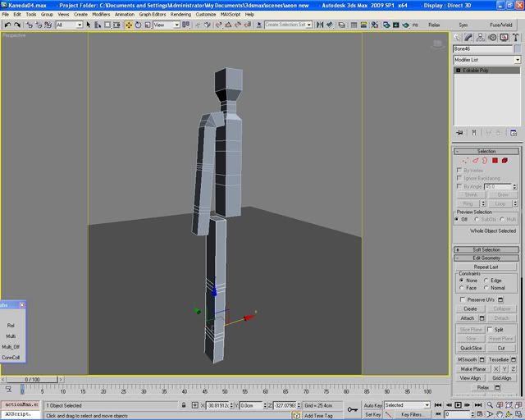Activate the Select Object arrow tool
Viewport: 525px width, 420px height.
point(89,25)
